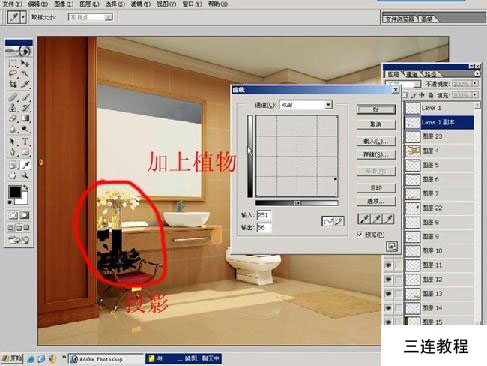Select the Type tool
The image size is (487, 366).
[x=25, y=142]
